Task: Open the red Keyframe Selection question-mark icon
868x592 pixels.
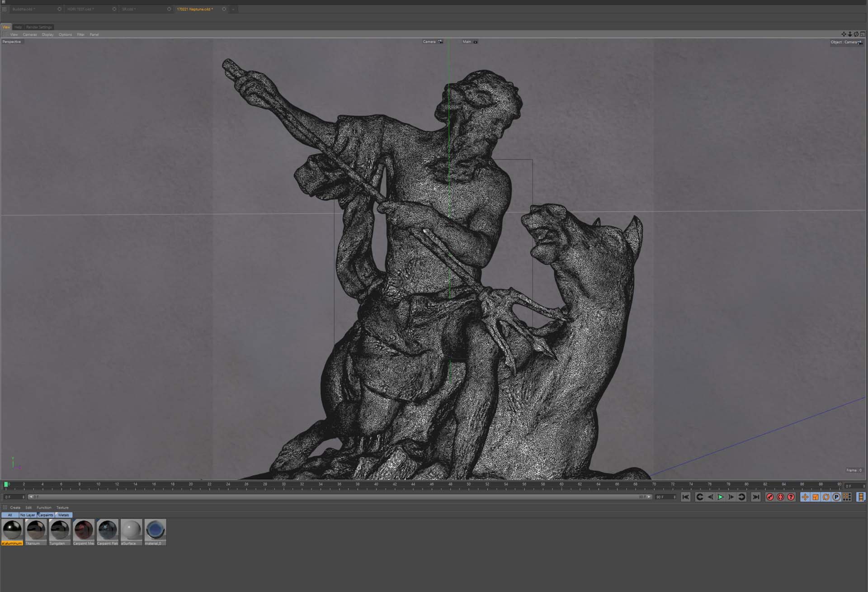Action: [x=791, y=497]
